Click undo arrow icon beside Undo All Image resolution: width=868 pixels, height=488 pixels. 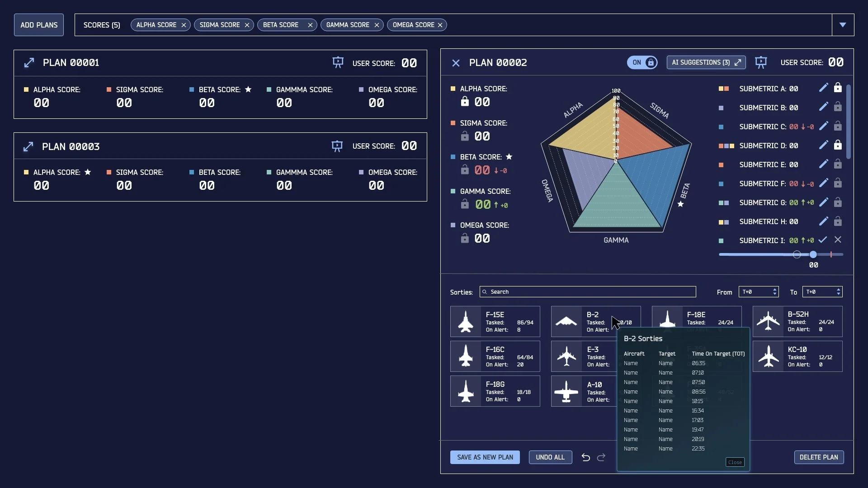click(585, 457)
